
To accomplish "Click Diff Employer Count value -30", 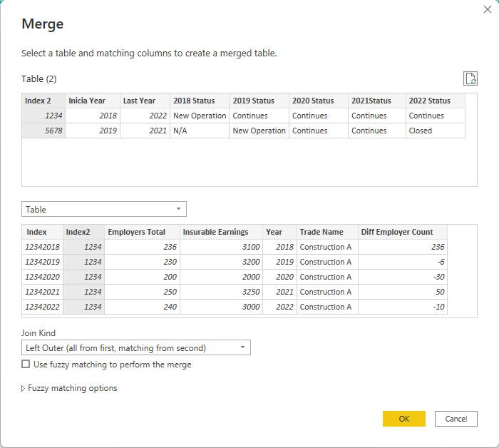I will tap(403, 277).
